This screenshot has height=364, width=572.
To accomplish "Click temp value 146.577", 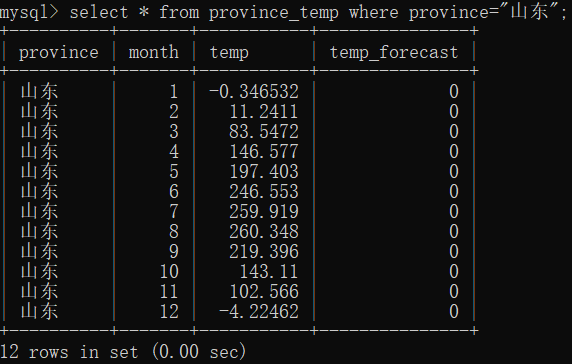I will click(x=264, y=152).
